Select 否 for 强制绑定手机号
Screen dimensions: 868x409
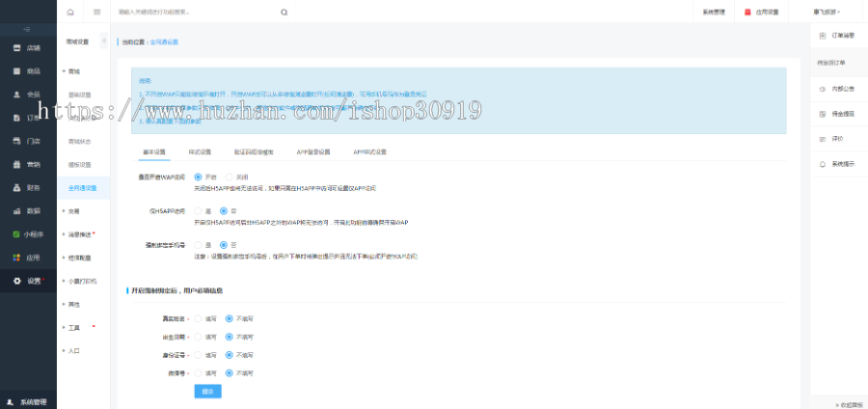(x=224, y=245)
